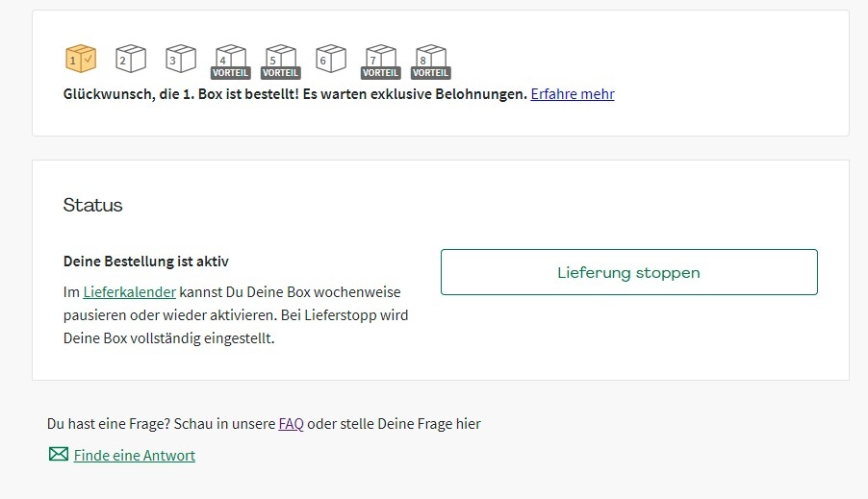
Task: Click box 5 icon with VORTEIL badge
Action: click(x=280, y=60)
